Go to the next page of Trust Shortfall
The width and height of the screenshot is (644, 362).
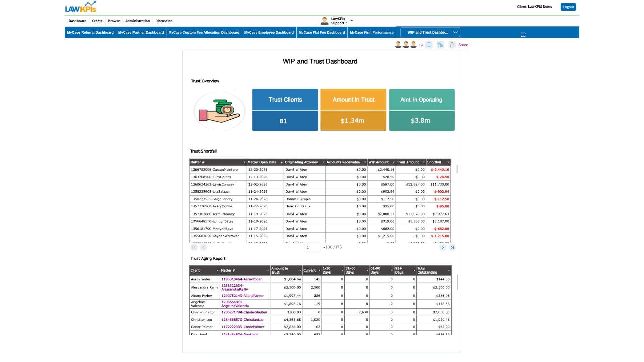[x=443, y=247]
